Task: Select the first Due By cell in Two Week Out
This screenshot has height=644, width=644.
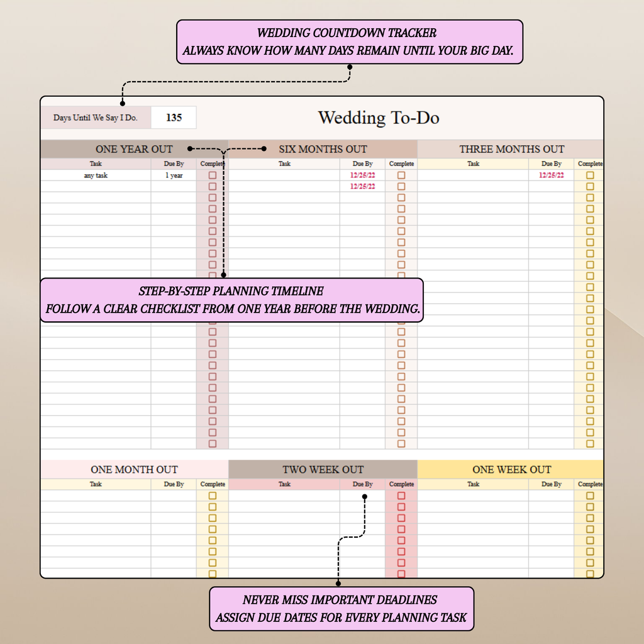Action: (x=362, y=496)
